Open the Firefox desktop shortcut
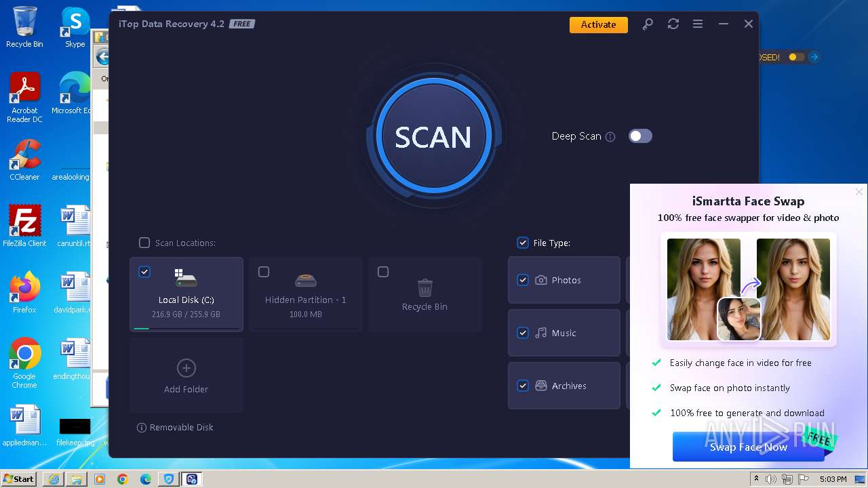Screen dimensions: 868x488 click(24, 293)
